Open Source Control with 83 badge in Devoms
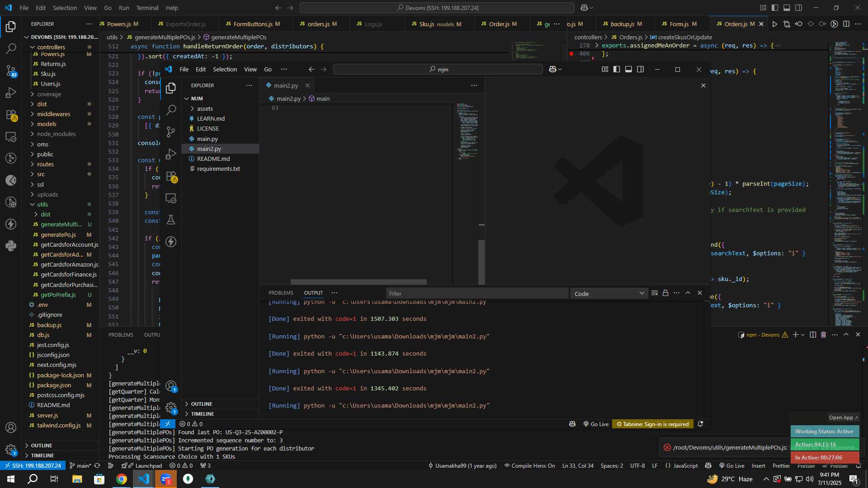 tap(11, 70)
